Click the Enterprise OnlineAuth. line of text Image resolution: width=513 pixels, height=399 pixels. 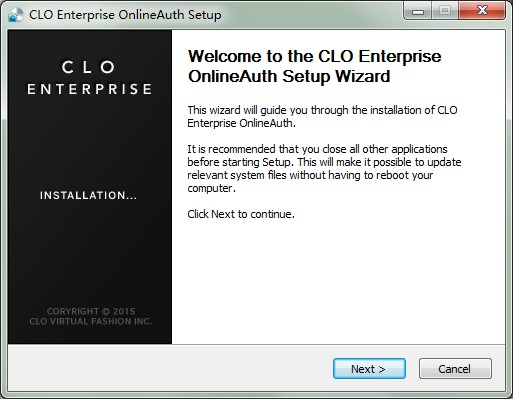[241, 123]
